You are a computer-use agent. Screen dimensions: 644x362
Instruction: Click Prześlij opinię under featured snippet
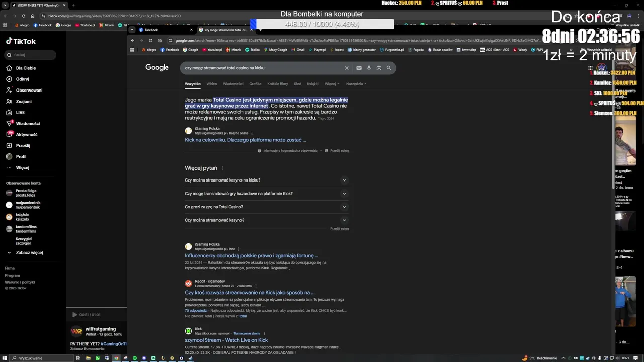coord(337,151)
